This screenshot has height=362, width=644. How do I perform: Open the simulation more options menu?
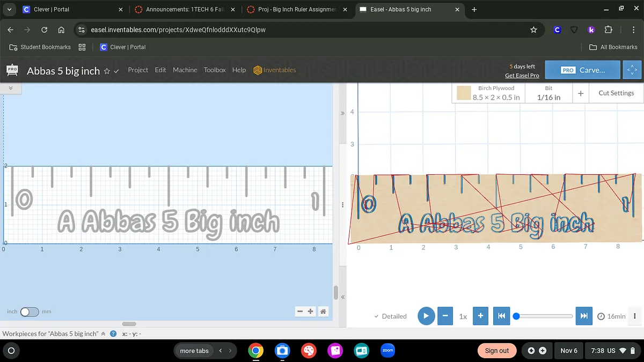click(x=635, y=316)
